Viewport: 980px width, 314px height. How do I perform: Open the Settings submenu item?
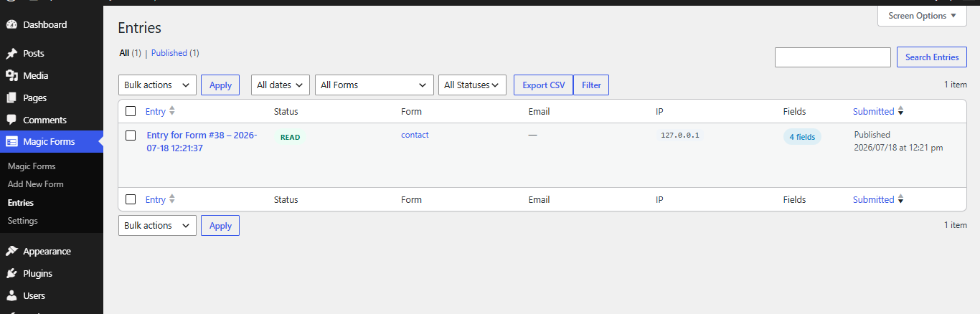tap(23, 221)
